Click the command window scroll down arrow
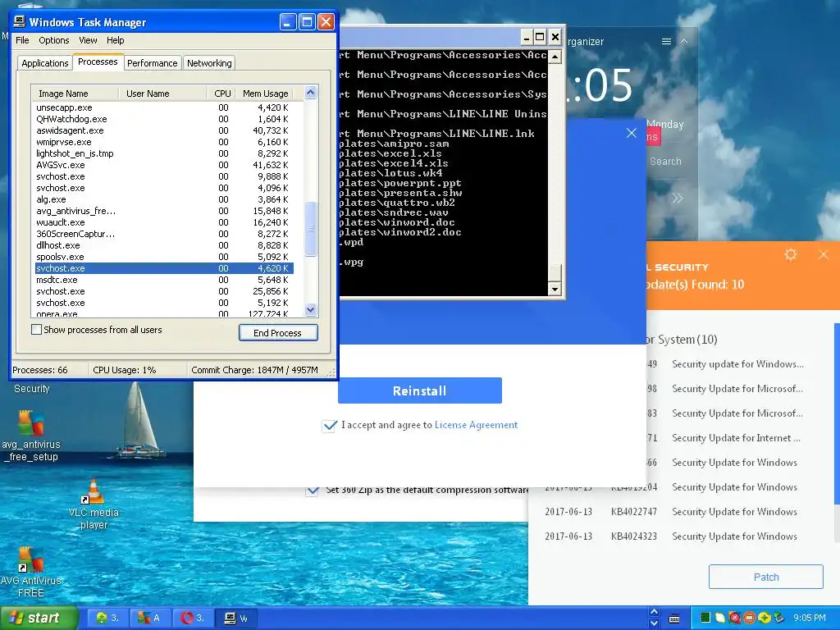Image resolution: width=840 pixels, height=630 pixels. point(555,289)
